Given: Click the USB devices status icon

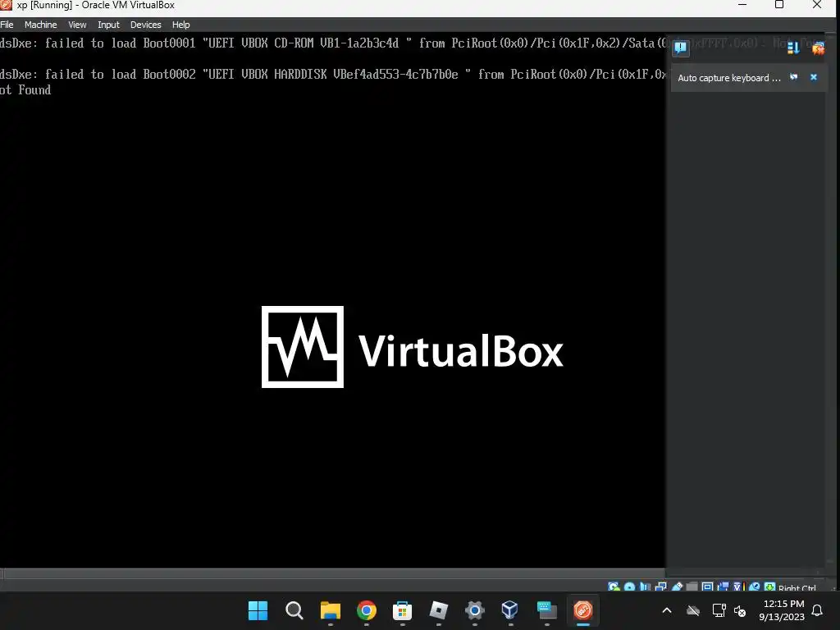Looking at the screenshot, I should point(677,587).
